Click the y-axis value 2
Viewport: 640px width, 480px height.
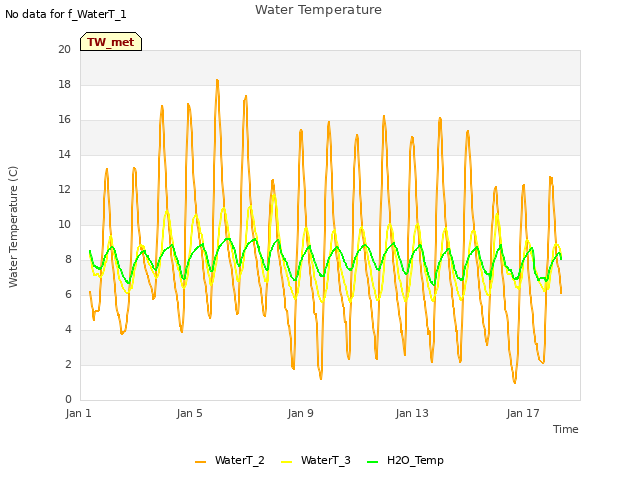(x=68, y=364)
